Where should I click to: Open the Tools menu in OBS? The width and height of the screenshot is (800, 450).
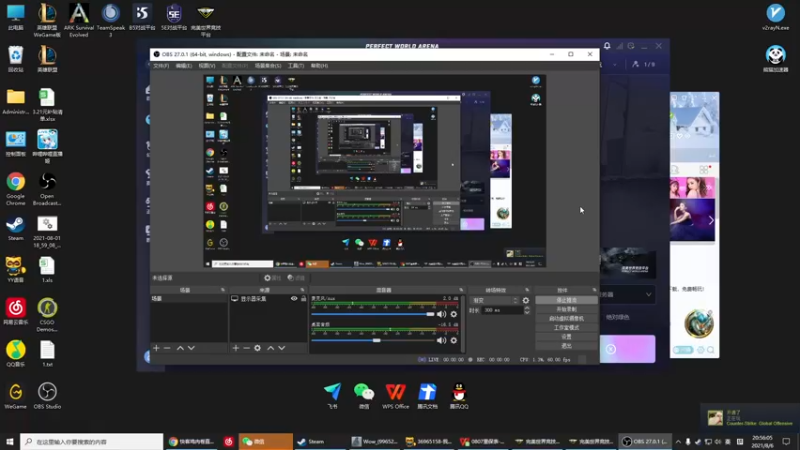click(x=296, y=66)
